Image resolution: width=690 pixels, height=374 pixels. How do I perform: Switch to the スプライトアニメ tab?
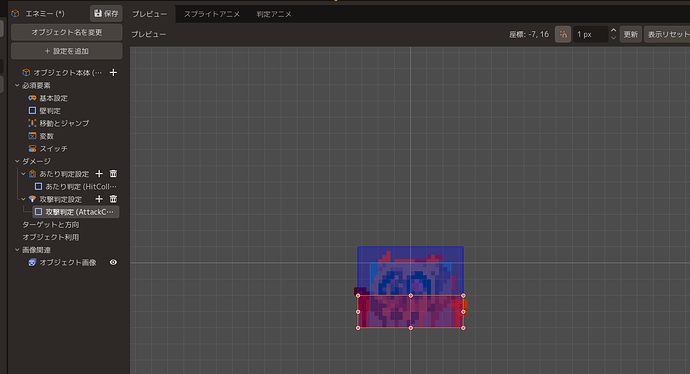point(212,14)
